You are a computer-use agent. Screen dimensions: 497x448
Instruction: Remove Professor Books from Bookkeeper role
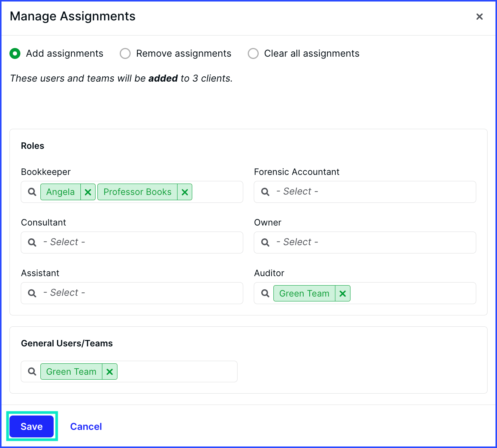click(185, 192)
